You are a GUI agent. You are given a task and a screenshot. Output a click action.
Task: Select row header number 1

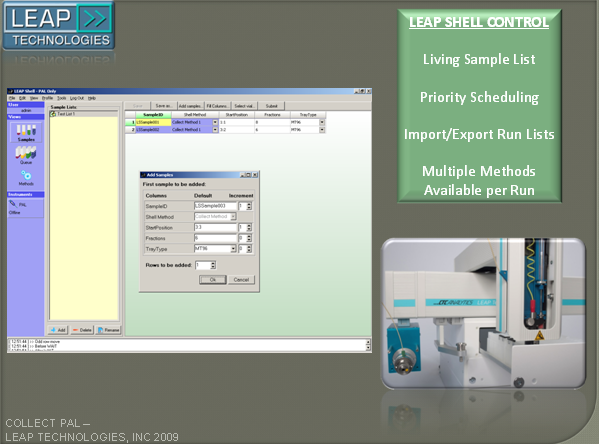pyautogui.click(x=130, y=122)
